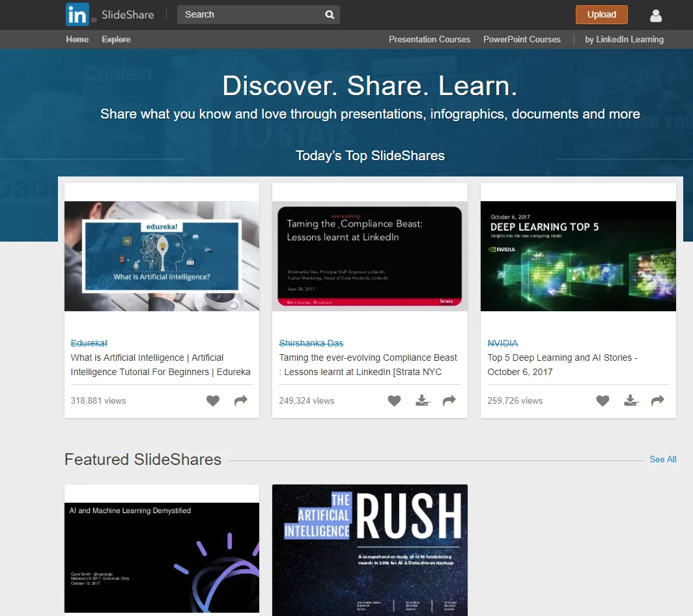Open the Shirshanka Das author link
This screenshot has width=693, height=616.
click(x=311, y=343)
